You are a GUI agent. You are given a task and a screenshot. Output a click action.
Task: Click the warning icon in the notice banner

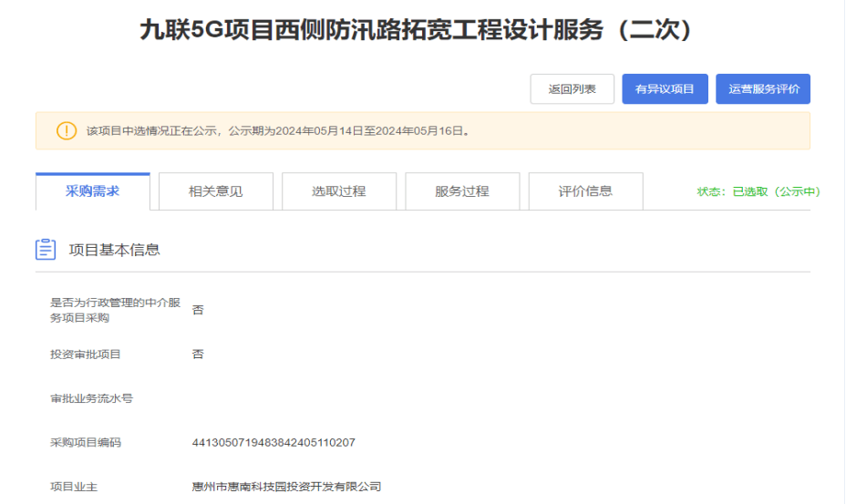pos(67,131)
